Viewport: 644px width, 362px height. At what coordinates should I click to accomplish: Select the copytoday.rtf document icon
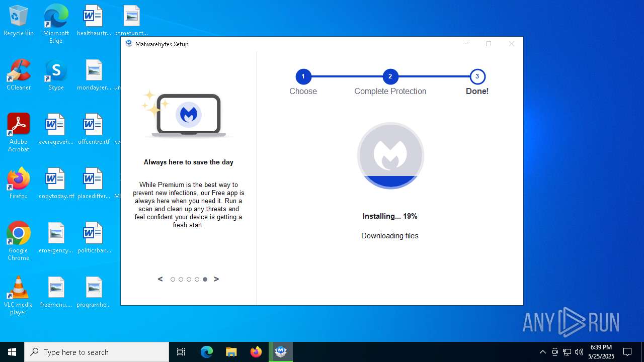(56, 184)
